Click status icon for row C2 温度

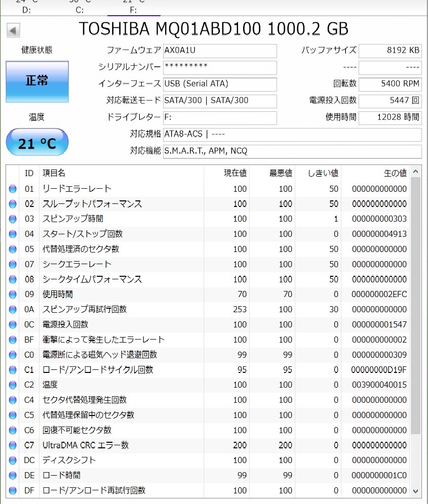coord(13,385)
